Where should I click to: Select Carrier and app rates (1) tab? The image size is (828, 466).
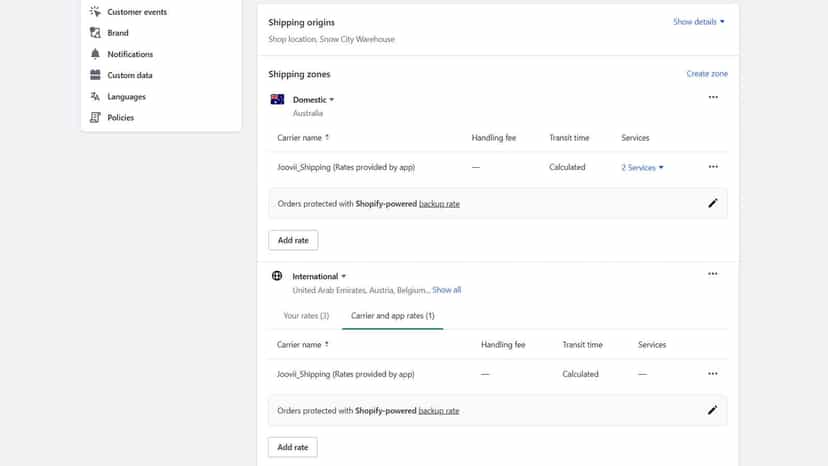pos(392,315)
